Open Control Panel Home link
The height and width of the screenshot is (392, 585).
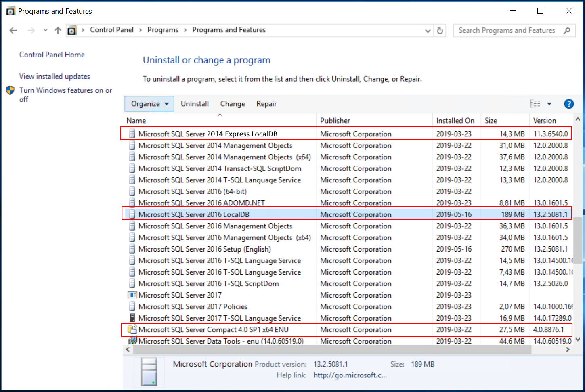(52, 55)
